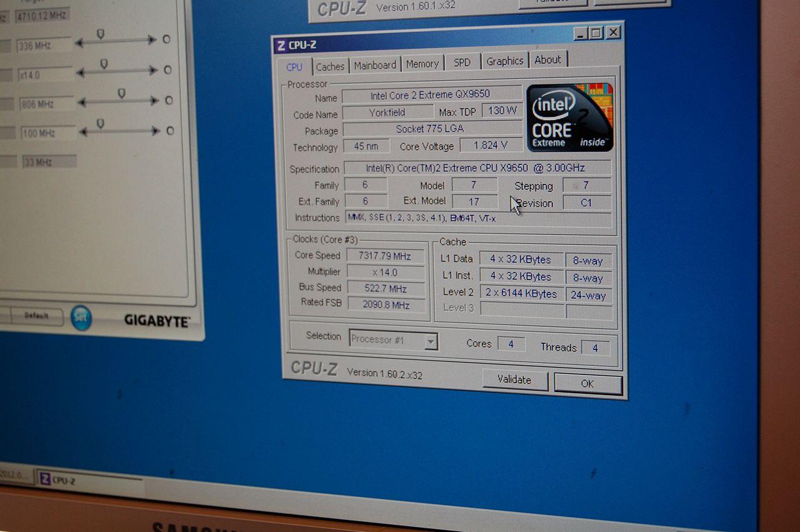800x532 pixels.
Task: Click the Rated FSB value '2090.8 MHz'
Action: pos(386,305)
